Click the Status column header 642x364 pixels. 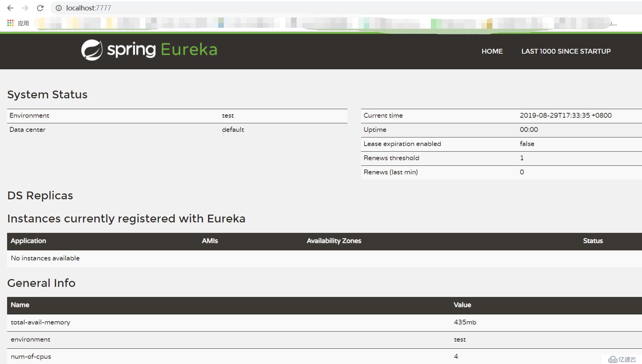pos(593,241)
